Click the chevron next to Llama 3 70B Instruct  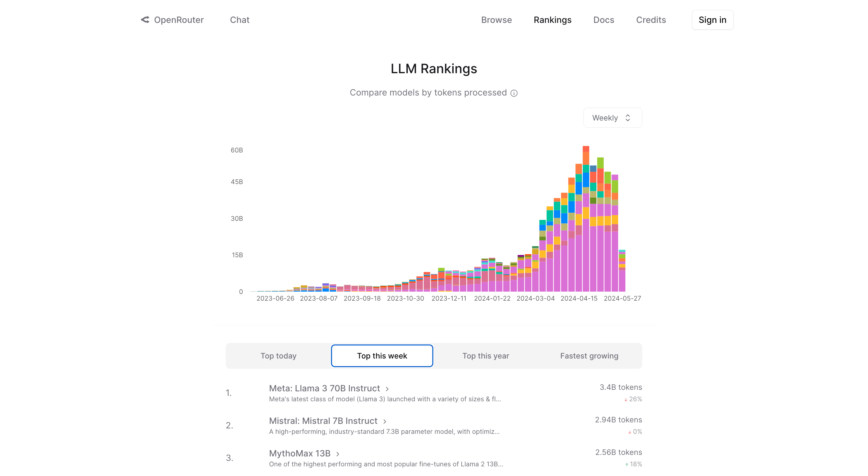click(x=387, y=389)
